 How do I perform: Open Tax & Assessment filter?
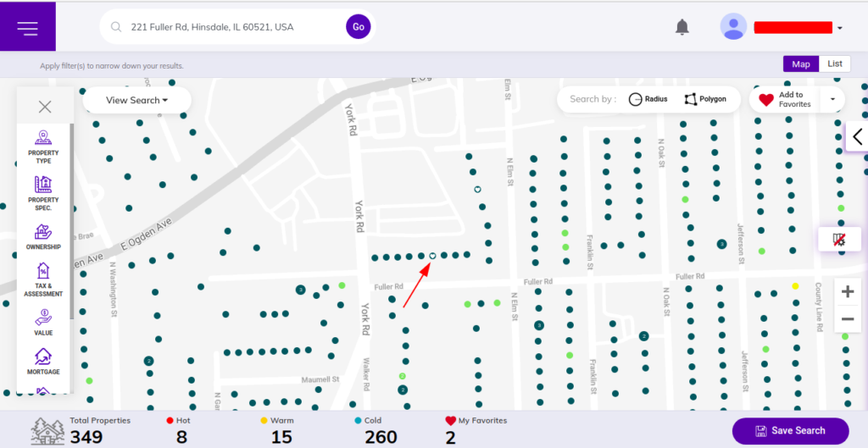click(x=43, y=280)
